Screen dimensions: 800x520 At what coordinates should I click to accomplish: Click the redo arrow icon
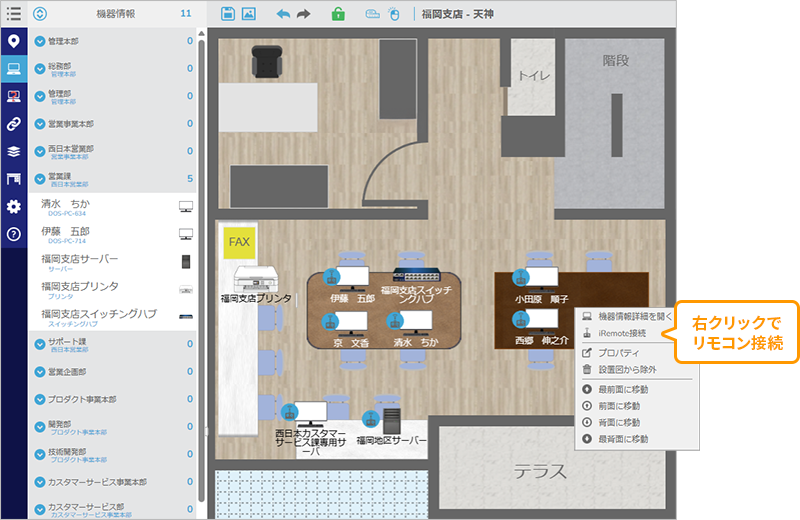303,14
